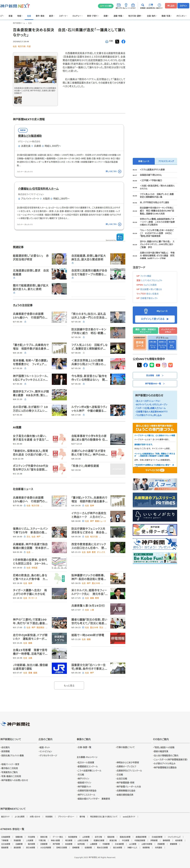Open official YouTube icon under 公式SNS

[x=158, y=365]
